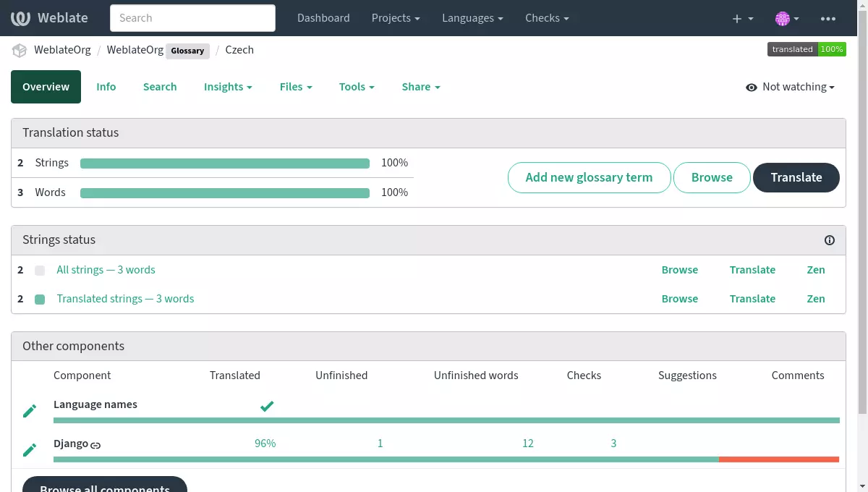This screenshot has width=868, height=492.
Task: Click the Translated column header
Action: 234,376
